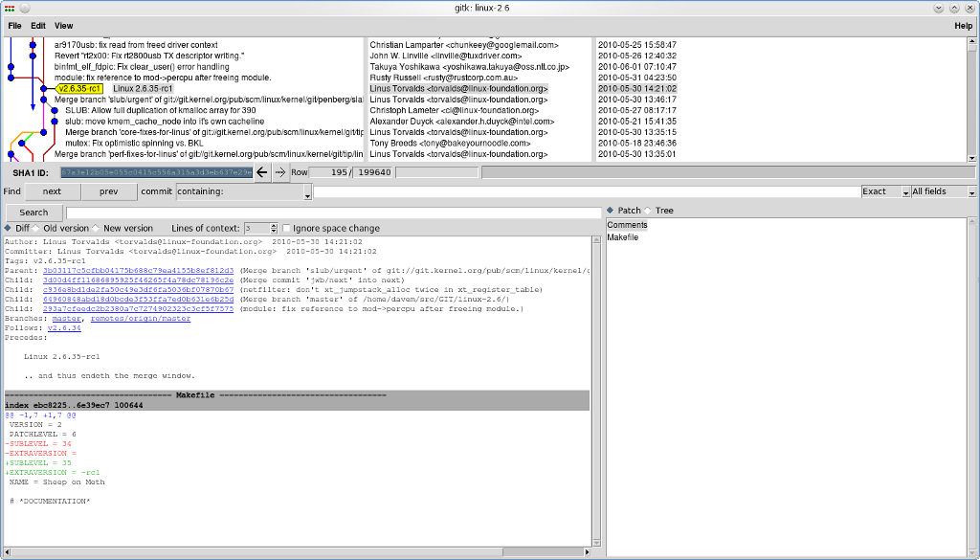Click the scroll-up arrow of the commit list

coord(972,42)
